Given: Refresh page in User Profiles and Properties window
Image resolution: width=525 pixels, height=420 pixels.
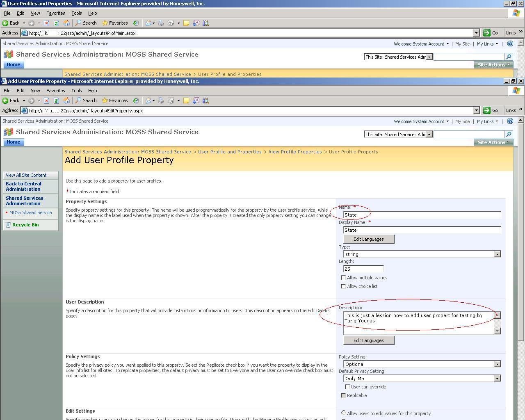Looking at the screenshot, I should click(56, 23).
